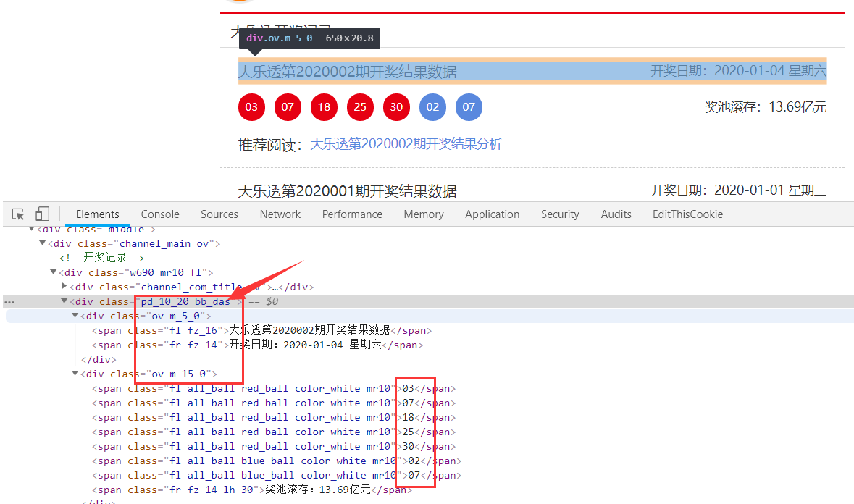854x504 pixels.
Task: Collapse the channel_main ov div node
Action: pyautogui.click(x=43, y=243)
